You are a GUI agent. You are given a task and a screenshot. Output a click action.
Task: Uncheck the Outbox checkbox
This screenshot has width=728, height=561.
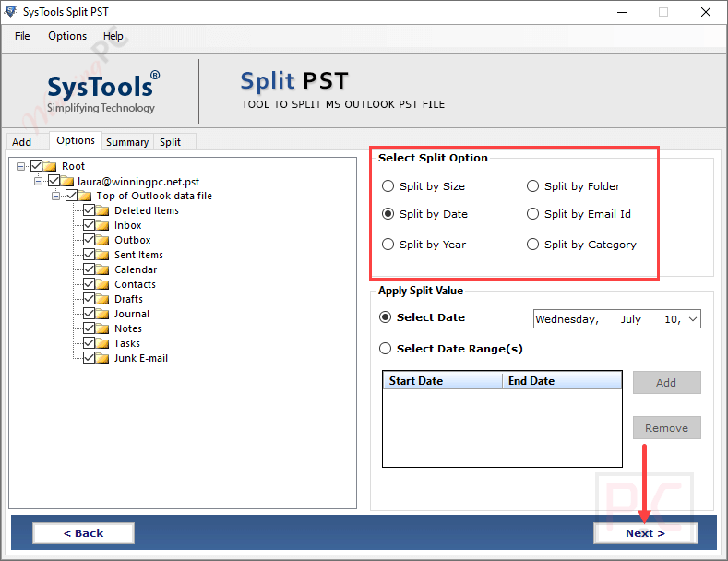coord(90,240)
